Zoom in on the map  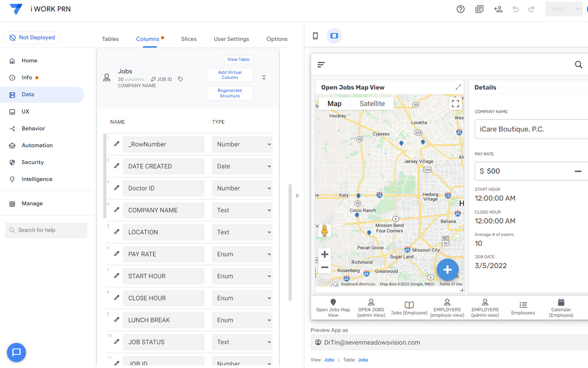325,254
